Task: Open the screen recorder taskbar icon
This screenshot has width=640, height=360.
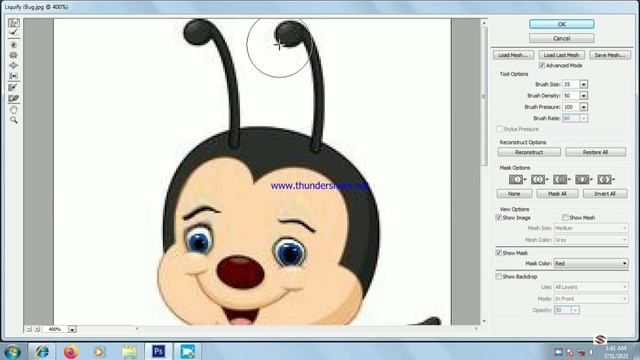Action: pos(187,351)
